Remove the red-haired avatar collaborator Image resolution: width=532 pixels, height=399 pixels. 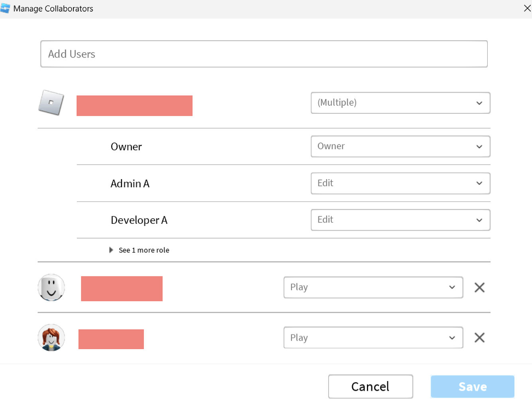click(x=479, y=338)
